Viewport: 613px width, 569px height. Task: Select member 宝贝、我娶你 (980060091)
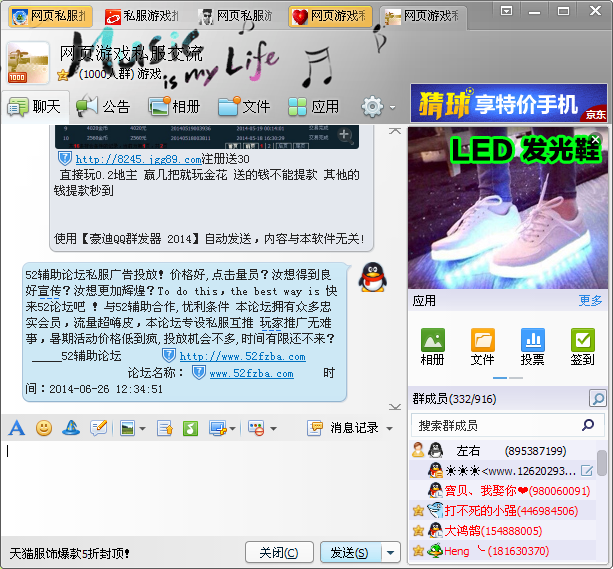click(x=503, y=490)
